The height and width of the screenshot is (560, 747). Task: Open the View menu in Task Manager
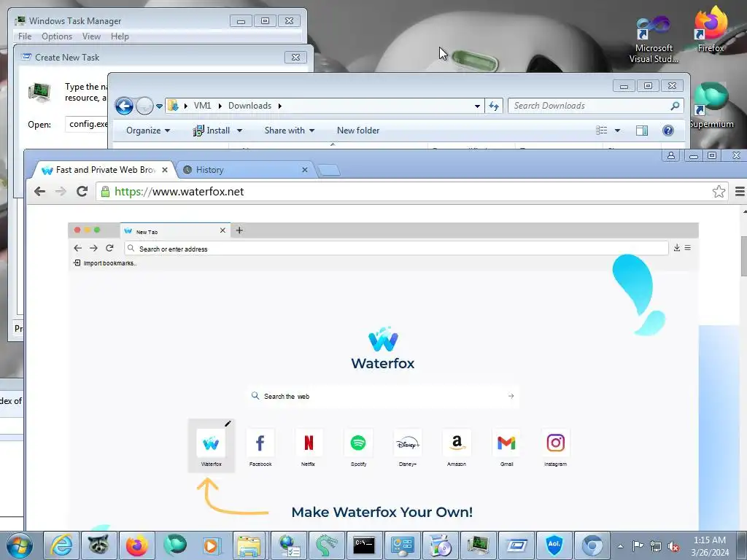(91, 36)
